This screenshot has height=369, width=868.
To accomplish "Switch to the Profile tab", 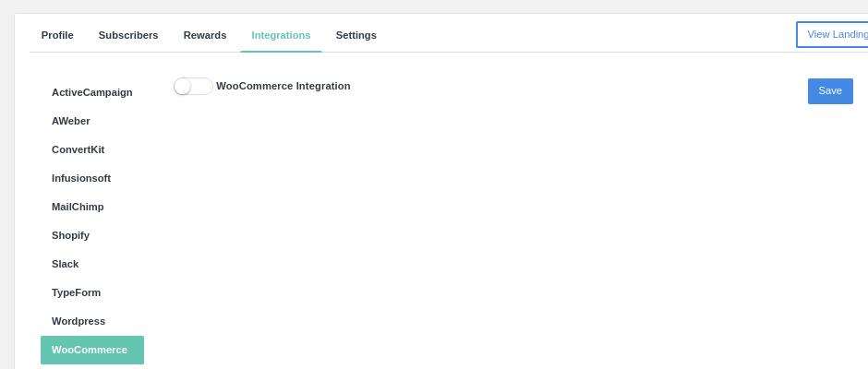I will click(57, 35).
